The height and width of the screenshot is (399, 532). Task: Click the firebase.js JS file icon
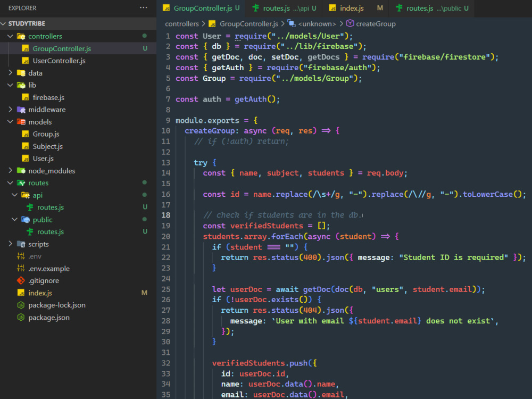pyautogui.click(x=26, y=97)
